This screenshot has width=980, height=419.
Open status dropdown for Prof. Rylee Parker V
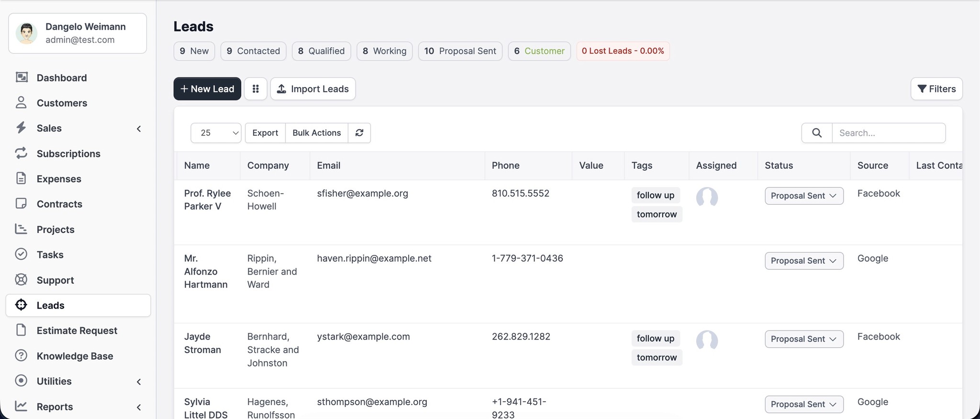point(804,196)
